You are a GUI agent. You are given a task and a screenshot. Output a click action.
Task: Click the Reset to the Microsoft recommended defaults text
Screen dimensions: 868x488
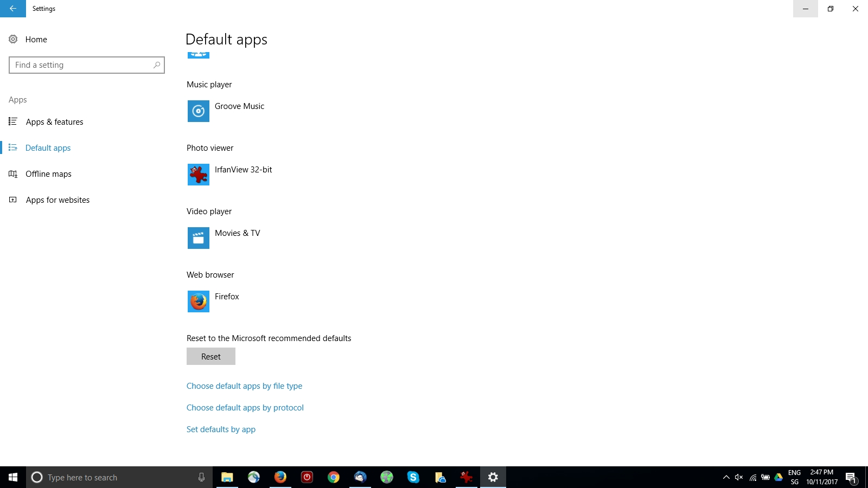click(269, 338)
